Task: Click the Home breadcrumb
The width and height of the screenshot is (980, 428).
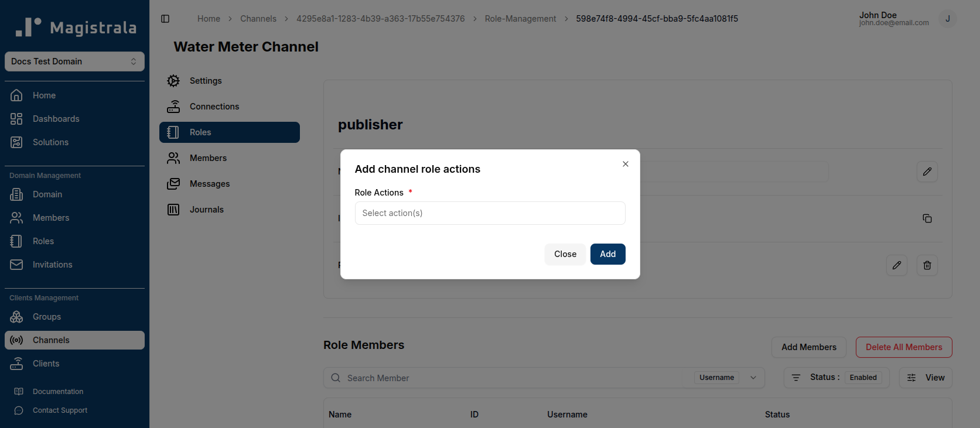Action: [209, 19]
